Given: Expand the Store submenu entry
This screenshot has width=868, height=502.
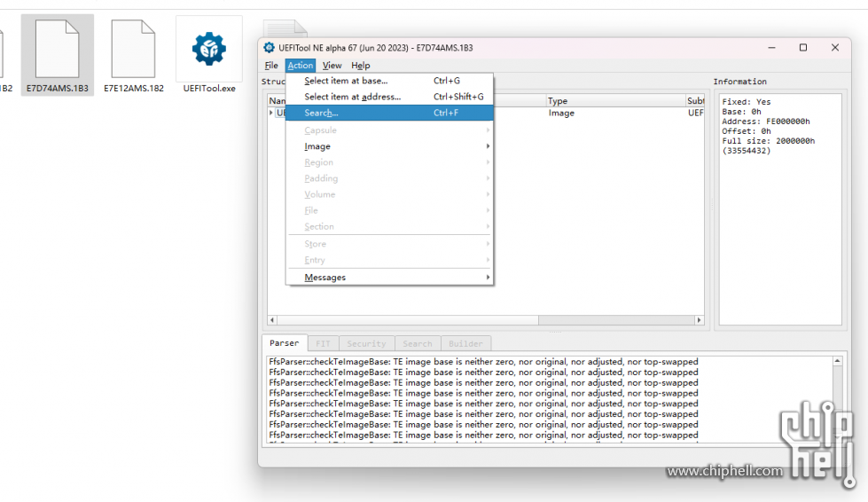Looking at the screenshot, I should [390, 244].
